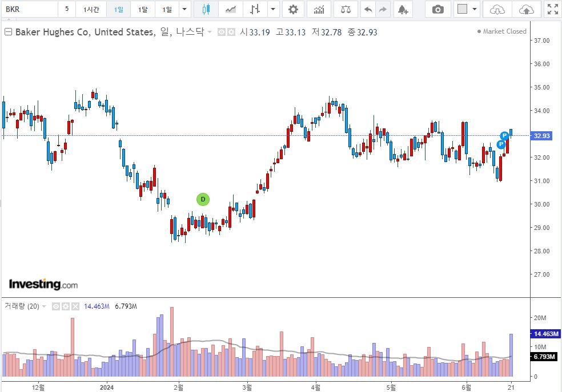The image size is (562, 392).
Task: Click the upper blue P marker
Action: tap(504, 136)
